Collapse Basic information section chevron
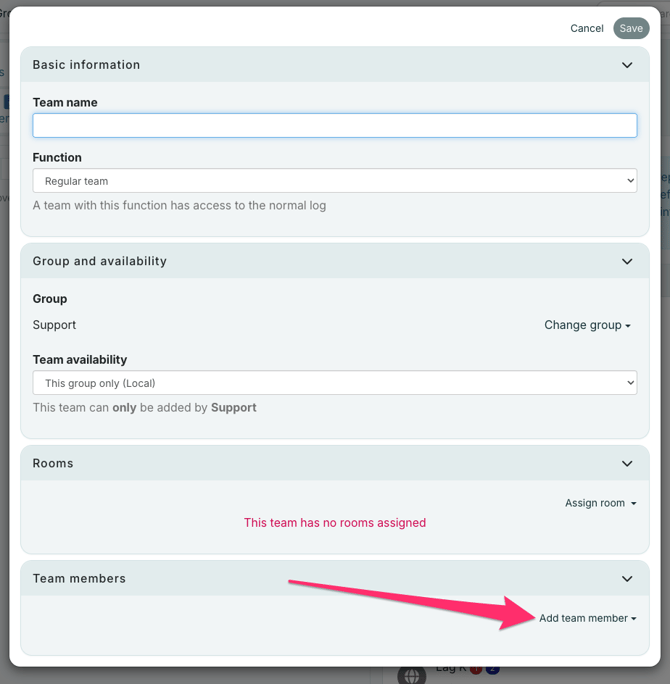670x684 pixels. (627, 65)
